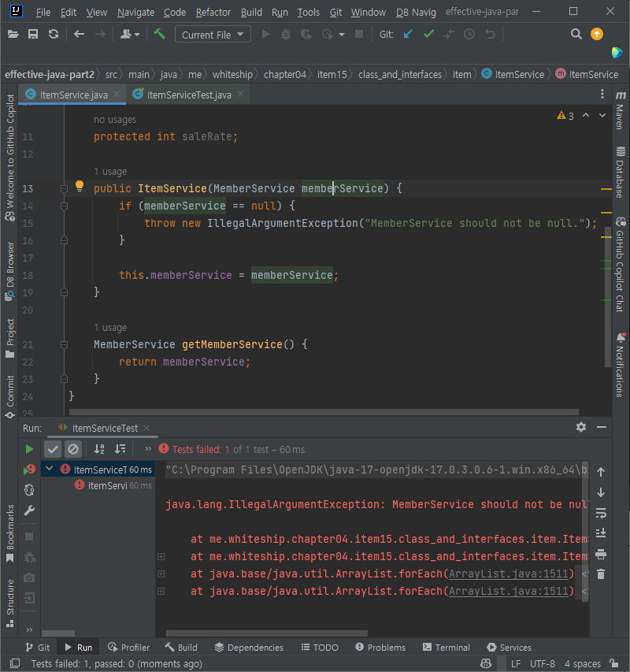Switch to ItemServiceTest.java editor tab
The image size is (630, 672).
coord(189,95)
